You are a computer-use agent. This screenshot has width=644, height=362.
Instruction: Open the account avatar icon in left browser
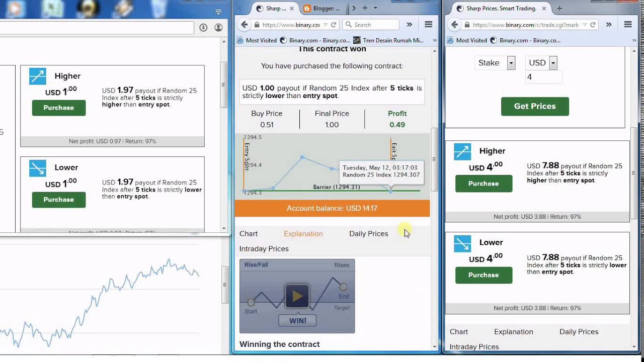[218, 28]
